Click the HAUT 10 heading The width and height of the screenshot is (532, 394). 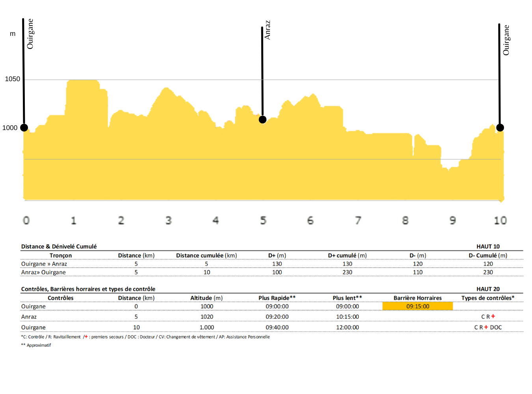tap(487, 247)
